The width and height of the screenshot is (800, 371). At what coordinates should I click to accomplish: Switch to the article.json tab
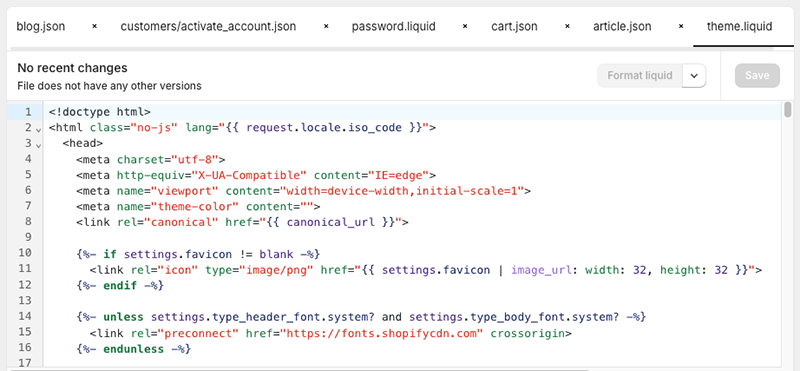click(x=622, y=27)
